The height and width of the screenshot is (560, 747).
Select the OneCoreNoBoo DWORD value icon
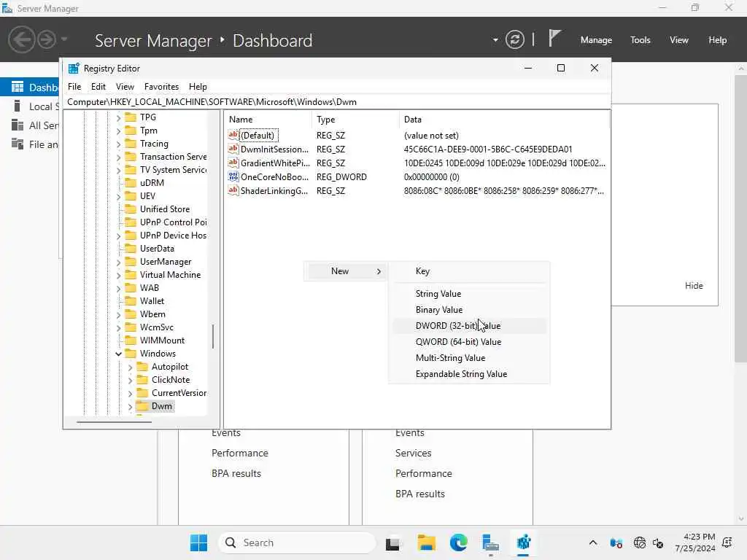[x=233, y=176]
